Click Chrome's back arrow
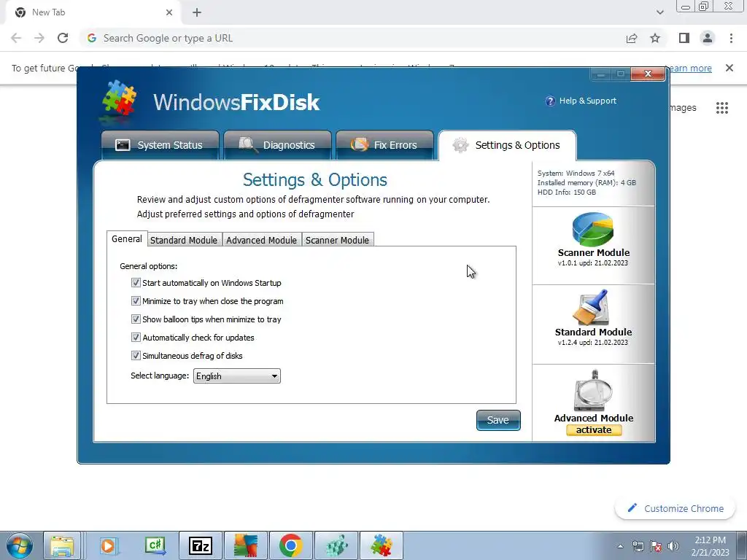This screenshot has height=560, width=747. 16,38
